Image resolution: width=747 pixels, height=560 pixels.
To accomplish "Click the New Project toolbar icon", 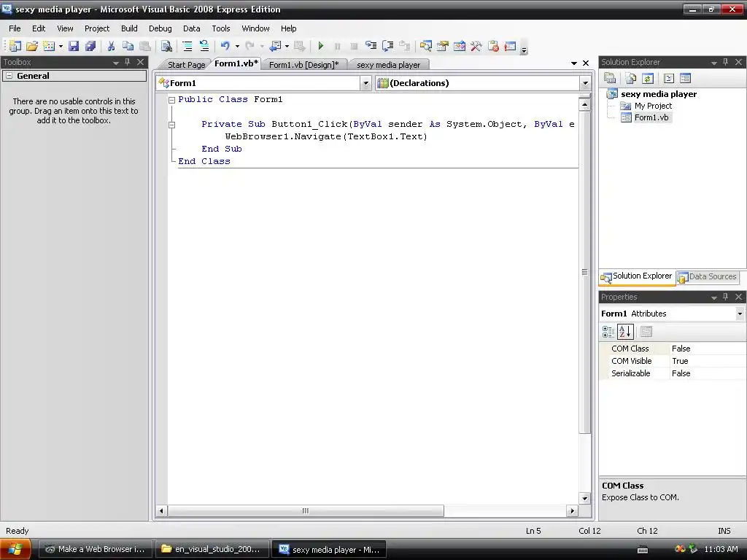I will tap(15, 46).
